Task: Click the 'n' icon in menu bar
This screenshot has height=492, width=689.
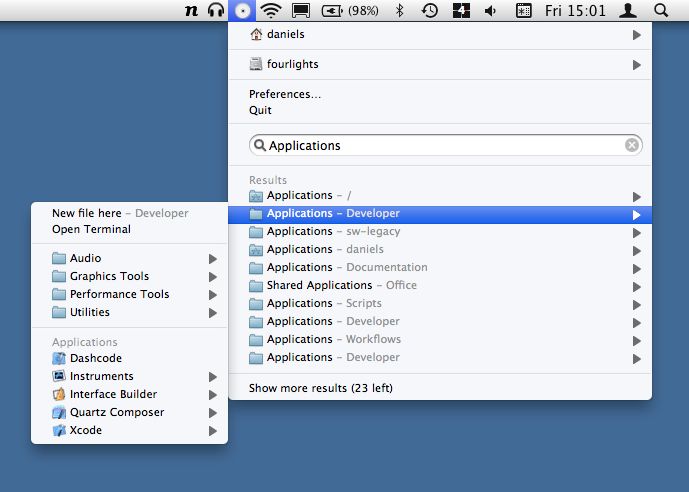Action: (191, 10)
